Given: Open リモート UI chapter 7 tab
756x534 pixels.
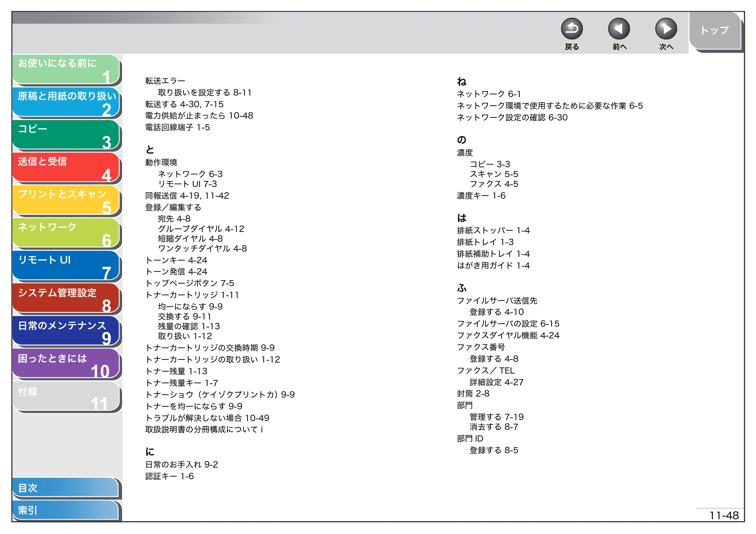Looking at the screenshot, I should pos(66,266).
